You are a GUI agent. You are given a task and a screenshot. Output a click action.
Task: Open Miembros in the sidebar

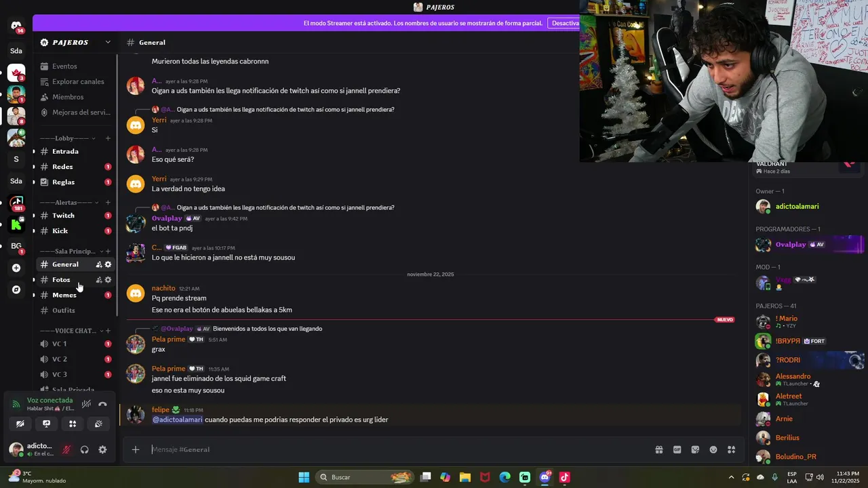75,97
